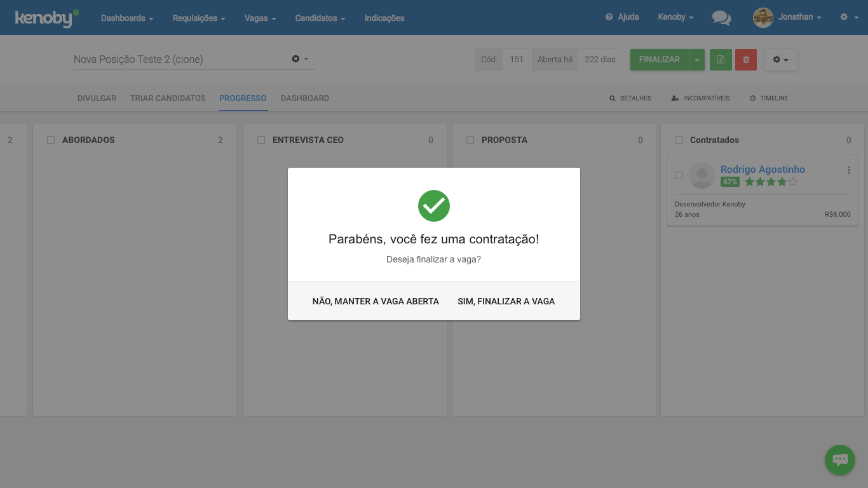Toggle the ENTREVISTA CEO column checkbox
868x488 pixels.
pos(261,140)
